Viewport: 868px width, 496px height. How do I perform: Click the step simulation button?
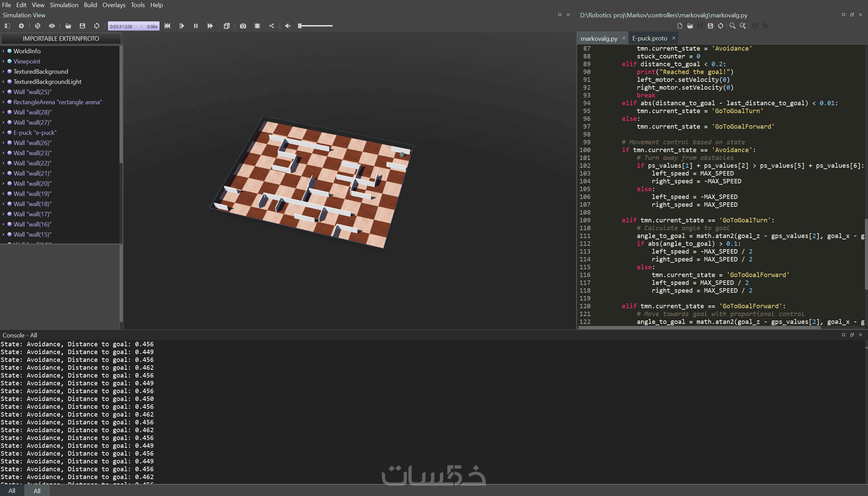182,26
